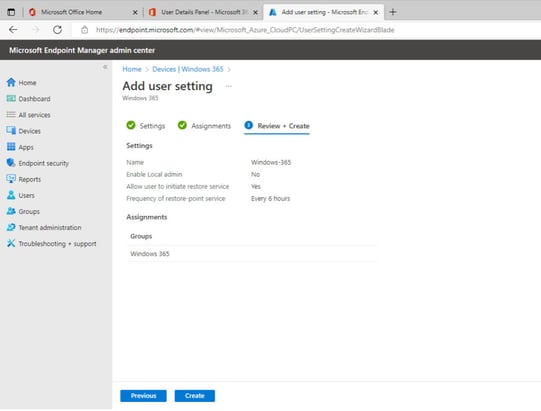The width and height of the screenshot is (541, 411).
Task: Click the All services list icon
Action: [x=11, y=115]
